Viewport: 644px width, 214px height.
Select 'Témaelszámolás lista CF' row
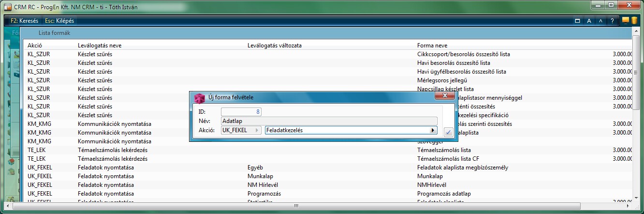click(x=327, y=159)
